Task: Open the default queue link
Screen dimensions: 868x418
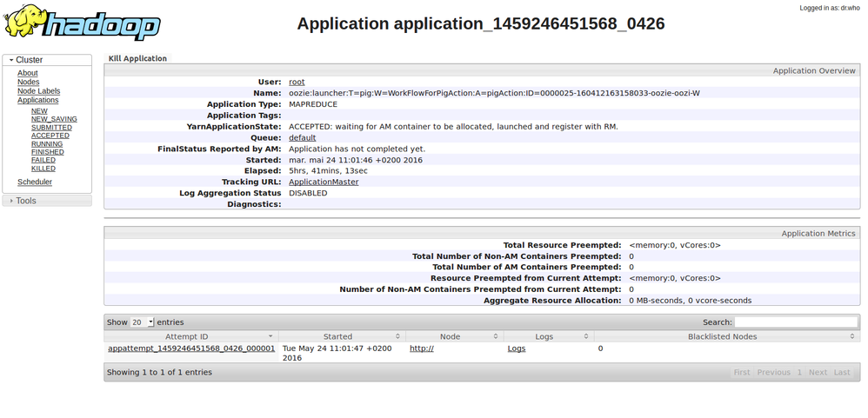Action: [x=302, y=137]
